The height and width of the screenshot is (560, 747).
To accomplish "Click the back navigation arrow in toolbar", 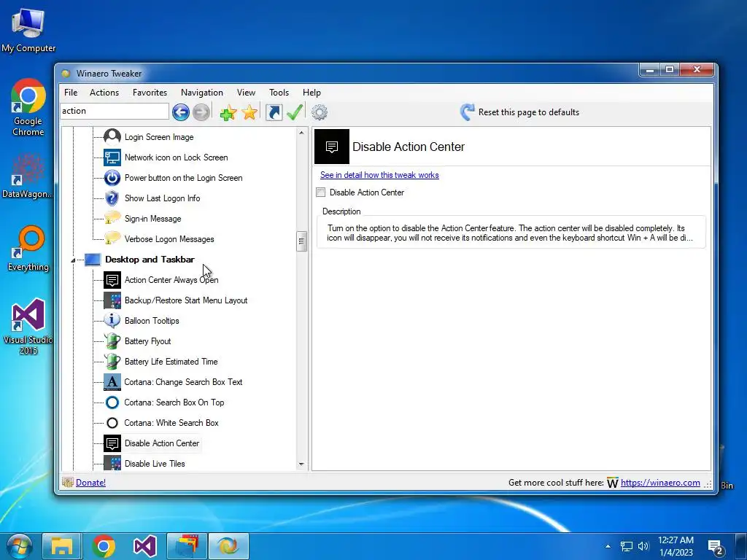I will 181,112.
